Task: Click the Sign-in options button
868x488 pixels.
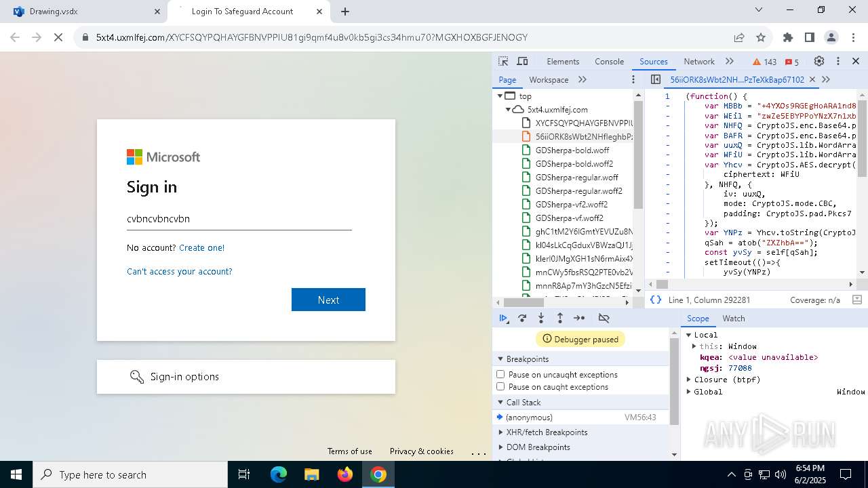Action: (x=246, y=377)
